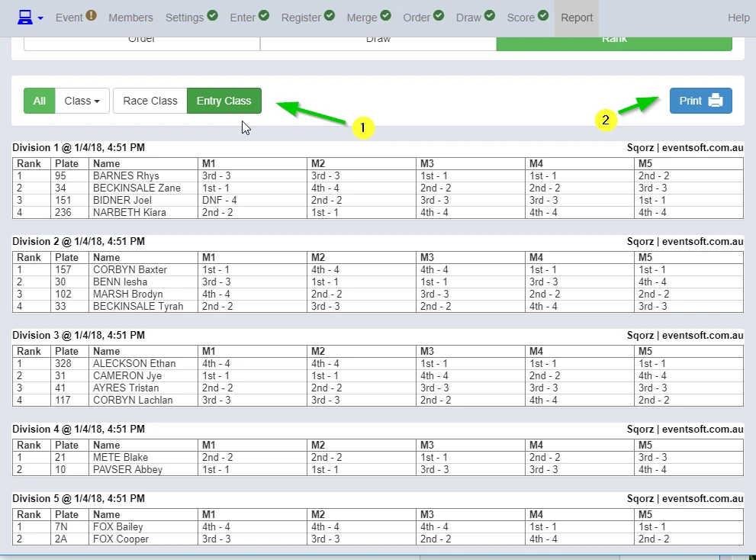Viewport: 756px width, 560px height.
Task: Click the name AYRES Tristan
Action: [126, 388]
